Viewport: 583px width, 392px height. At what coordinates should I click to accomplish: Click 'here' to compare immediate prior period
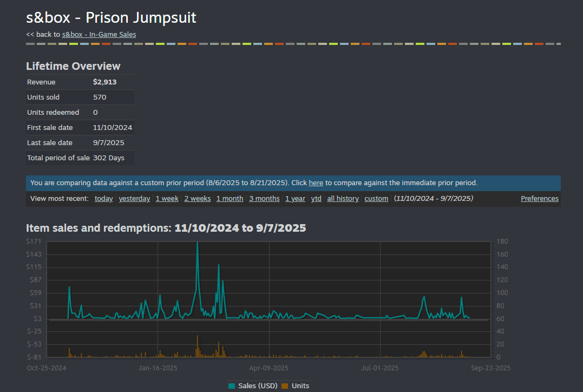(316, 183)
